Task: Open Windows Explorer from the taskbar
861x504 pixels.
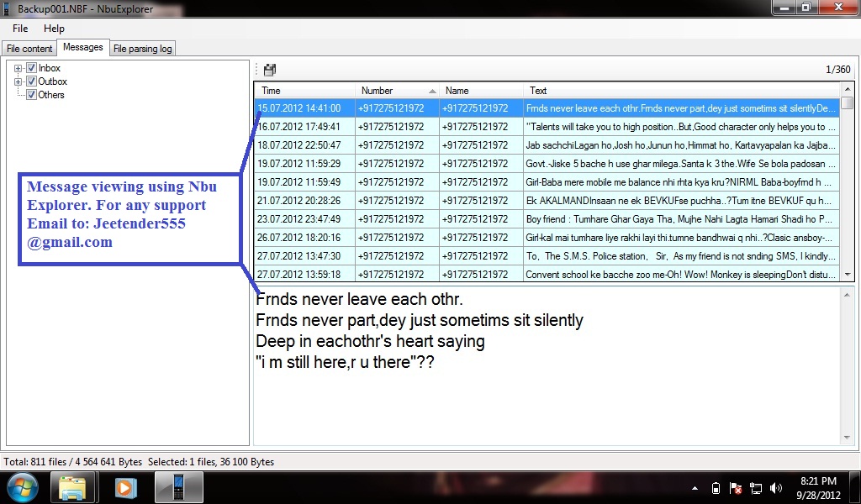Action: (x=73, y=487)
